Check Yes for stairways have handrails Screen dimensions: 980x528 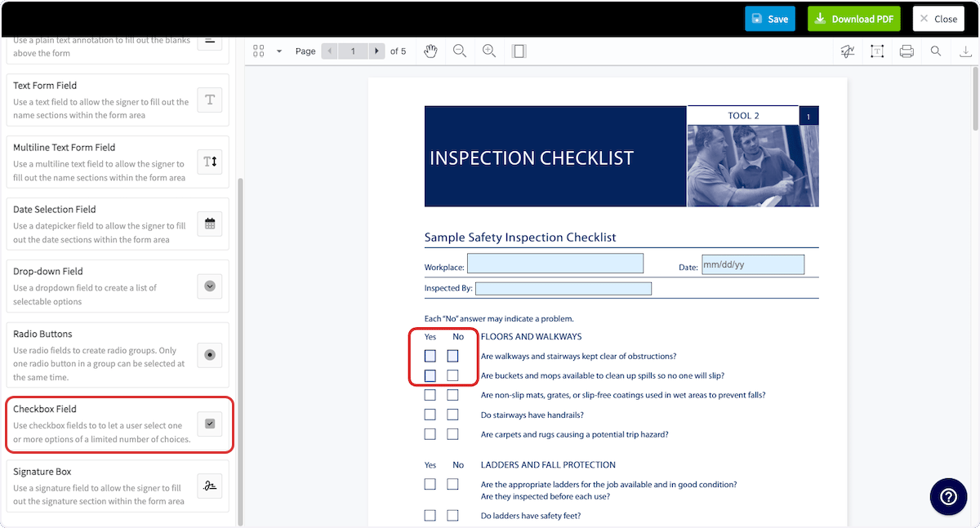click(430, 415)
